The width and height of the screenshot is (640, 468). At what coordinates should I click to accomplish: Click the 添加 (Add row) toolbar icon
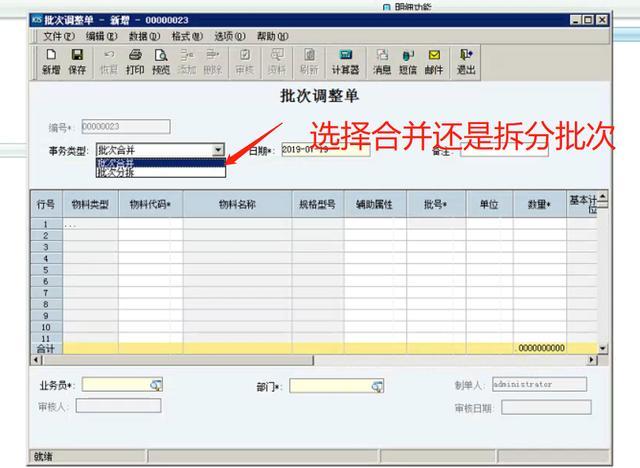coord(187,62)
